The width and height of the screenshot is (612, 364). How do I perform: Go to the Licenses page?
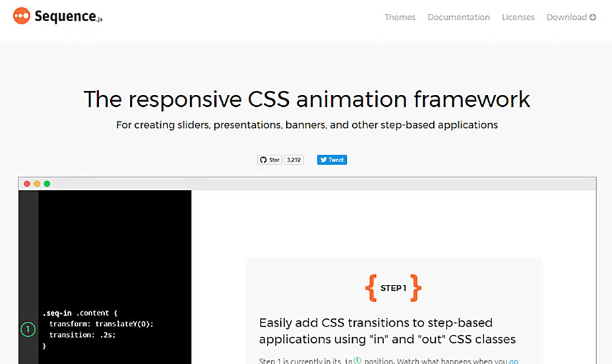point(518,17)
